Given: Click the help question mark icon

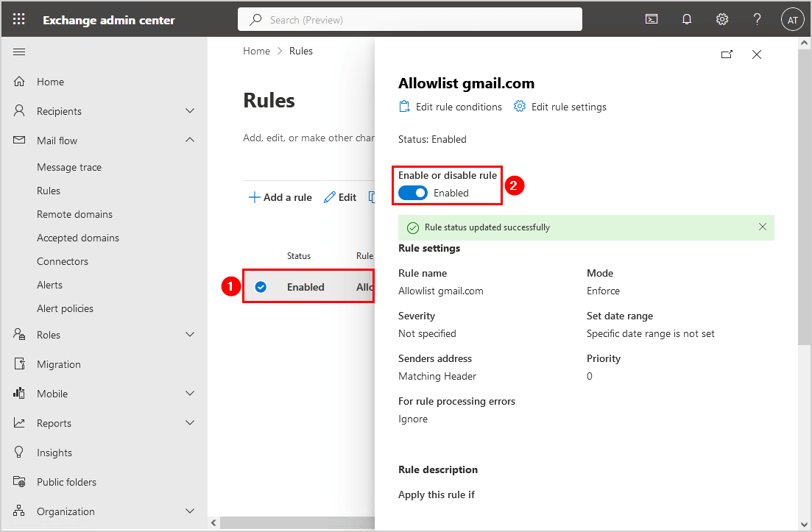Looking at the screenshot, I should point(757,20).
